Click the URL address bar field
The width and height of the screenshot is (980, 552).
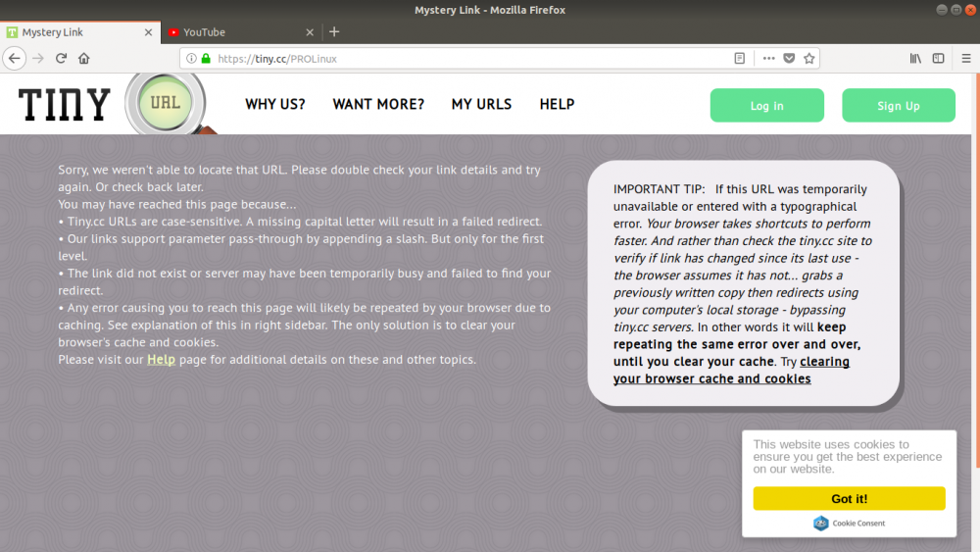coord(470,58)
